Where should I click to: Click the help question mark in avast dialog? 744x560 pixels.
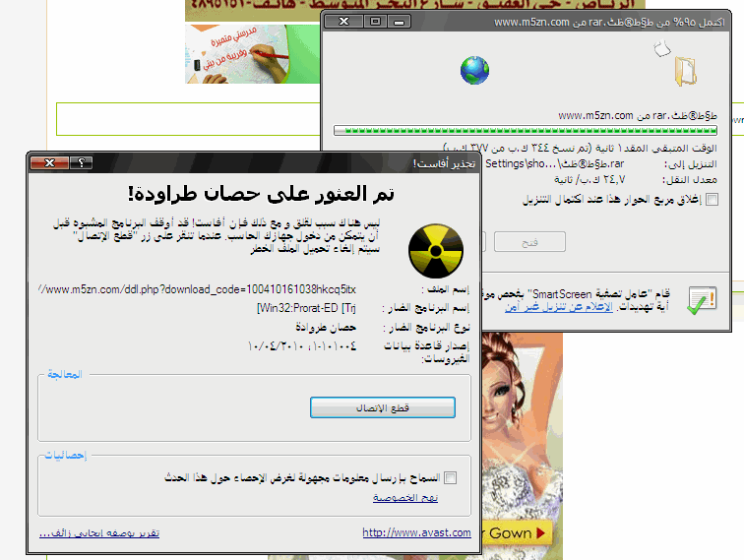click(81, 162)
